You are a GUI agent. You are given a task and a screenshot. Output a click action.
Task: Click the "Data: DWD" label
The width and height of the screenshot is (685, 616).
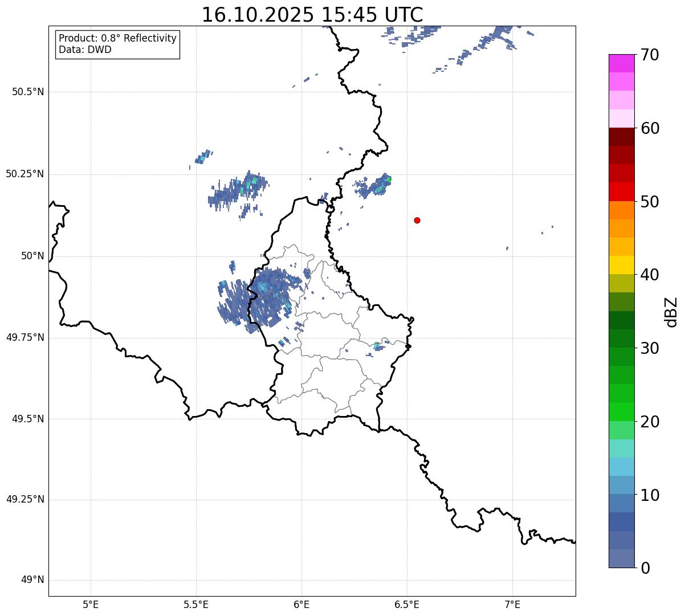(x=85, y=50)
